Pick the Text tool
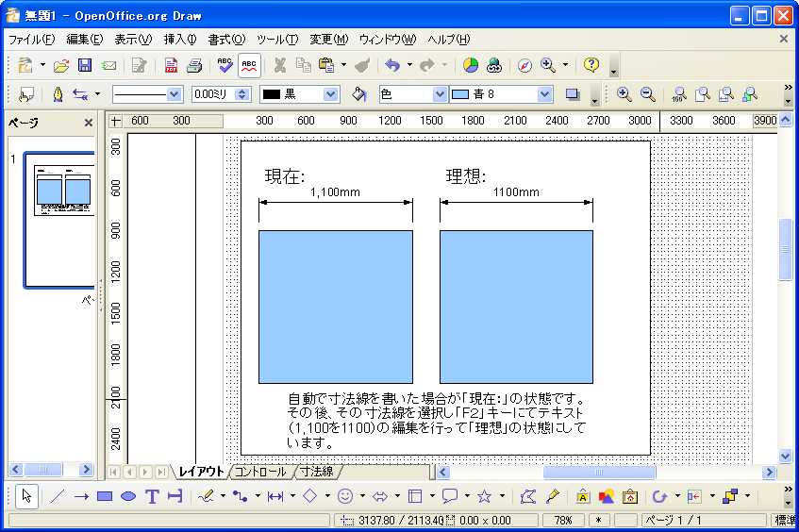 tap(151, 496)
